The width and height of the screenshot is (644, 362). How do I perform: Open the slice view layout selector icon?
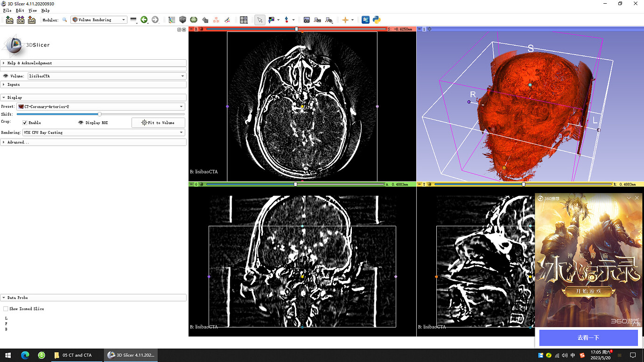(x=244, y=20)
